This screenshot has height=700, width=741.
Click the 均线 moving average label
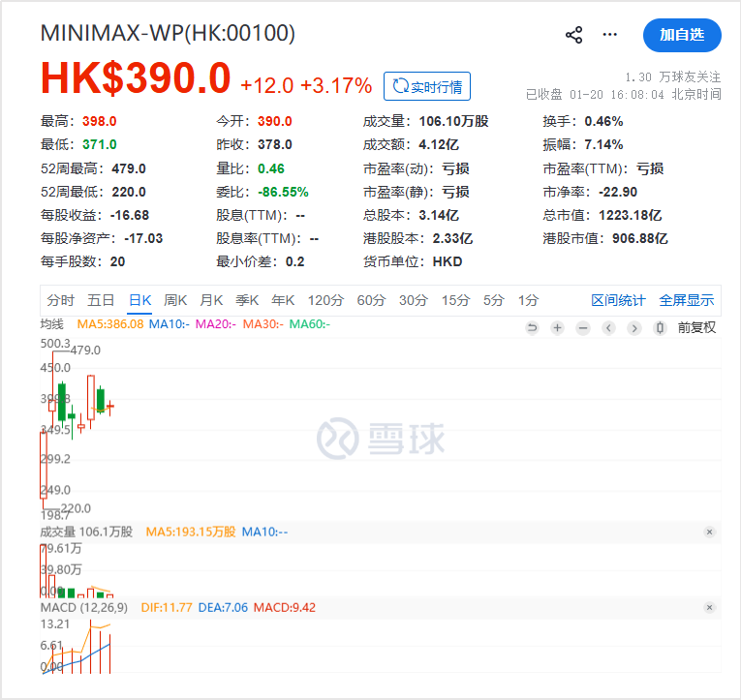(52, 324)
